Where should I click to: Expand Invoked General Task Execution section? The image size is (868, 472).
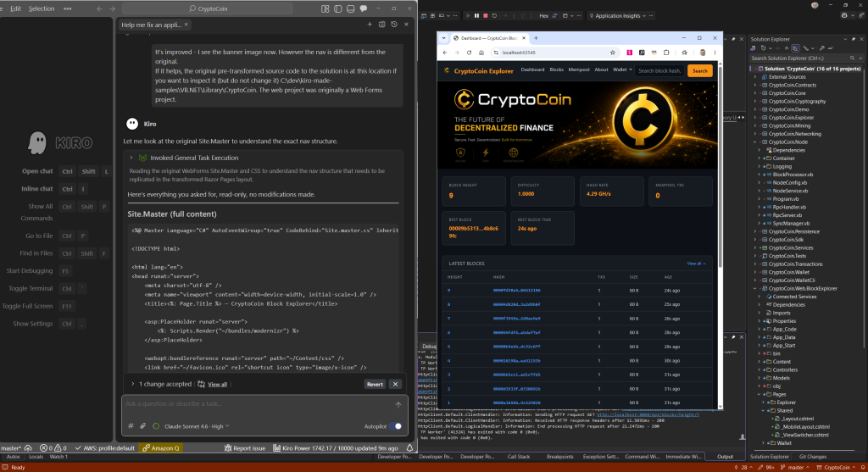point(131,158)
